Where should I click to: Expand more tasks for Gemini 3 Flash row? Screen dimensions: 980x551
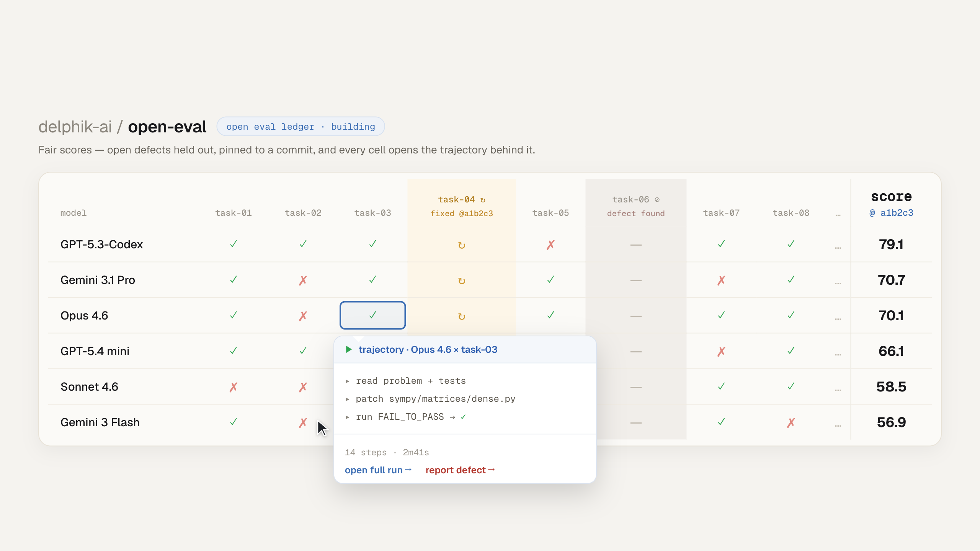click(838, 425)
